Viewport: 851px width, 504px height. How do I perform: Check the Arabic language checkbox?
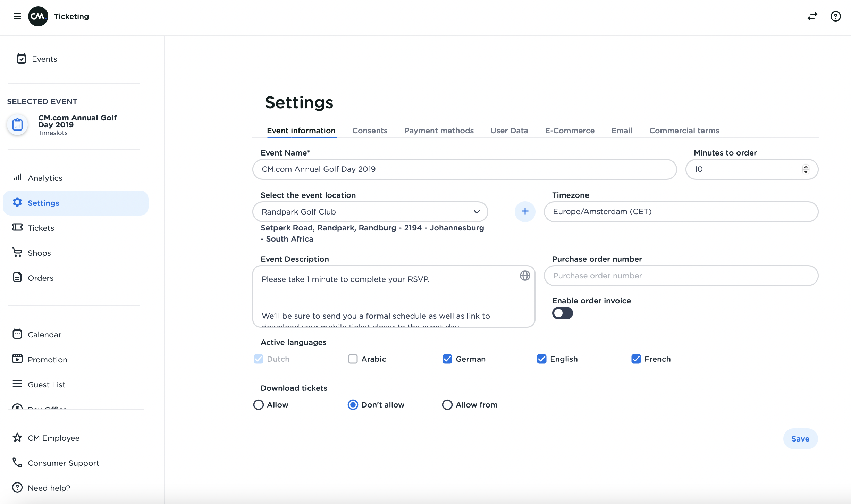[x=353, y=359]
